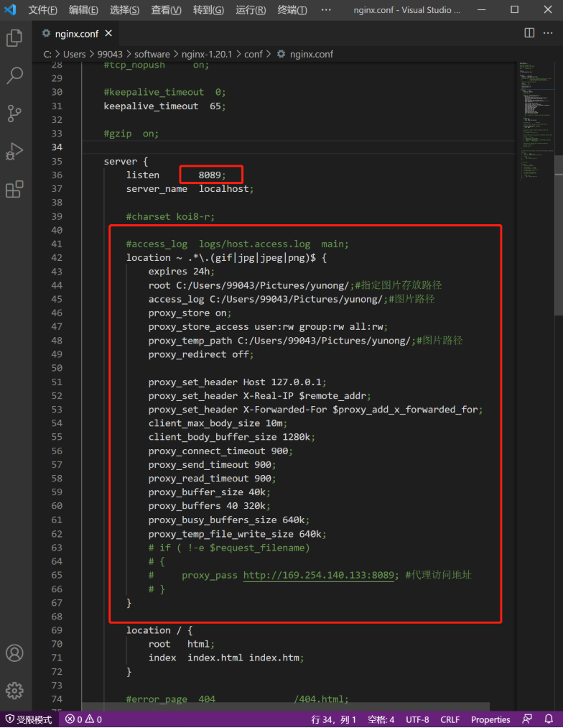This screenshot has height=728, width=563.
Task: Open the proxy_pass URL http://169.254.140.133:8089
Action: tap(319, 575)
